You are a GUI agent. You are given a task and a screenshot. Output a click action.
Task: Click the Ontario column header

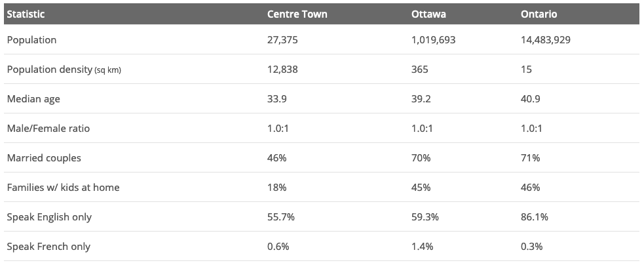(x=539, y=14)
